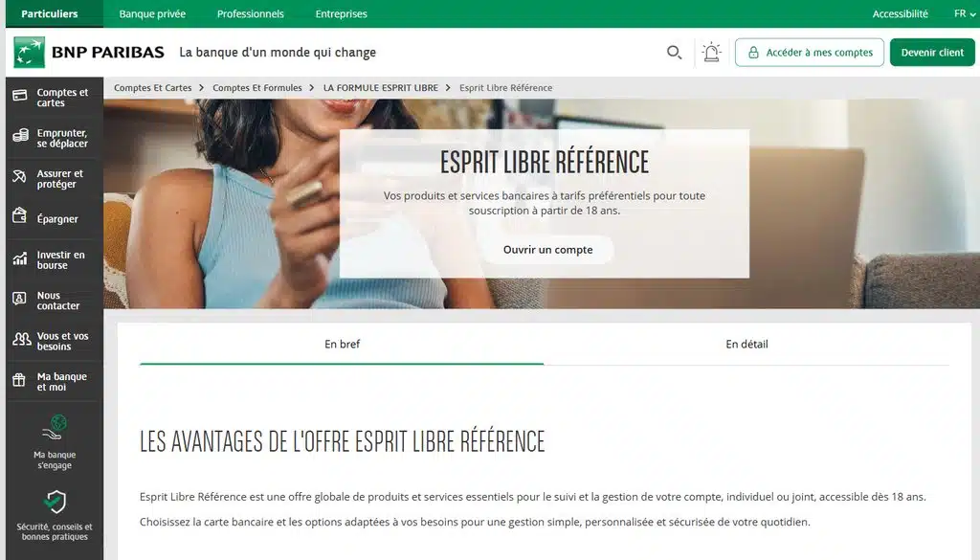This screenshot has height=560, width=980.
Task: Click Accéder à mes comptes button
Action: 810,53
